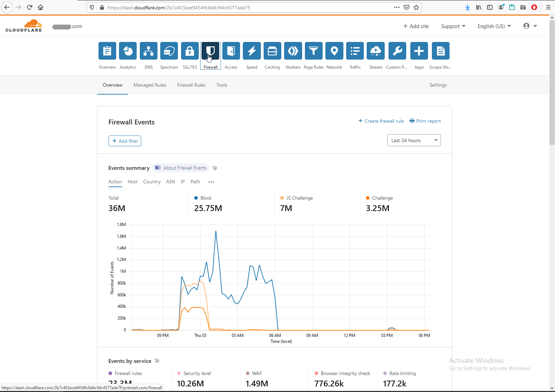Open the firewall Settings tab

coord(438,85)
